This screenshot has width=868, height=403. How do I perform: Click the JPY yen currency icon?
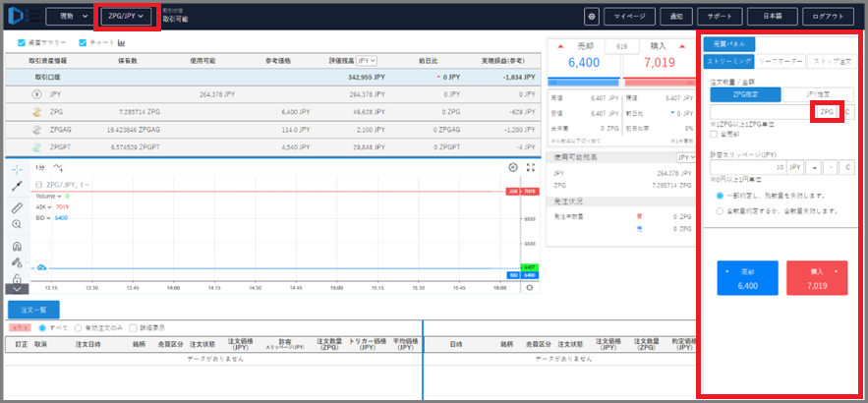tap(36, 94)
